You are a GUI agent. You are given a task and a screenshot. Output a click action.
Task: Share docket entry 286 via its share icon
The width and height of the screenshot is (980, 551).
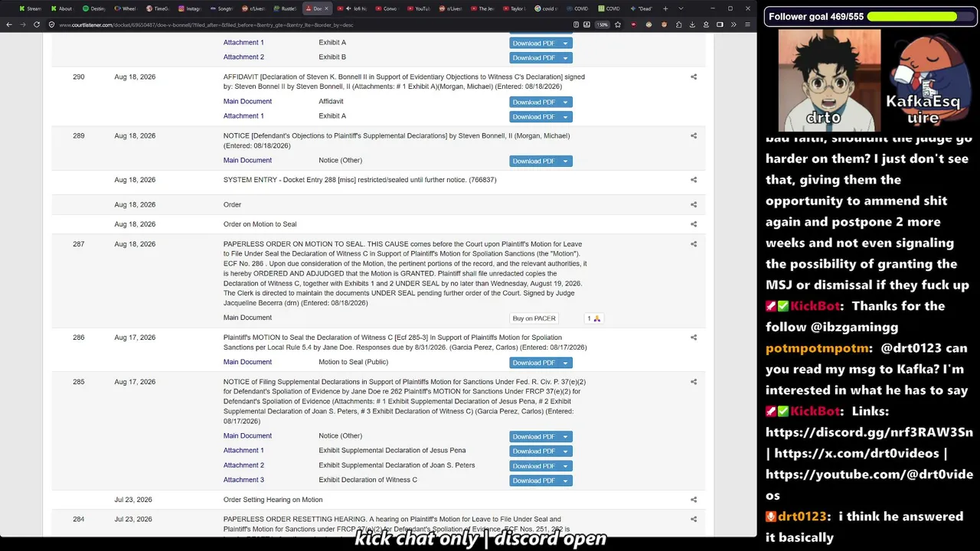(694, 337)
